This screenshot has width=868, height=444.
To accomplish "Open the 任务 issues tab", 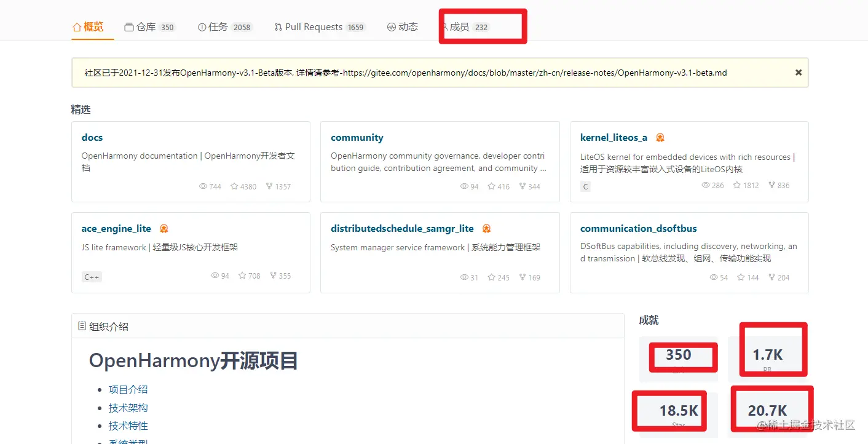I will coord(225,27).
